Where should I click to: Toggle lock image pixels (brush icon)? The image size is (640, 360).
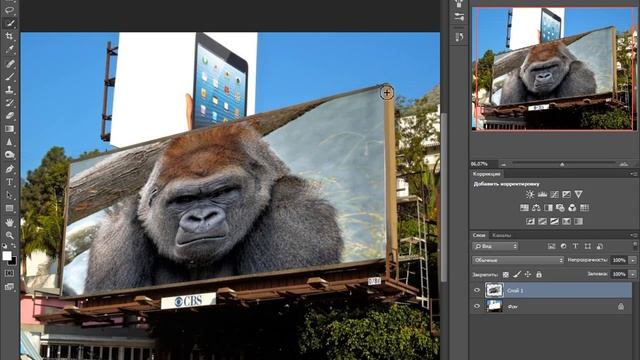[x=517, y=275]
